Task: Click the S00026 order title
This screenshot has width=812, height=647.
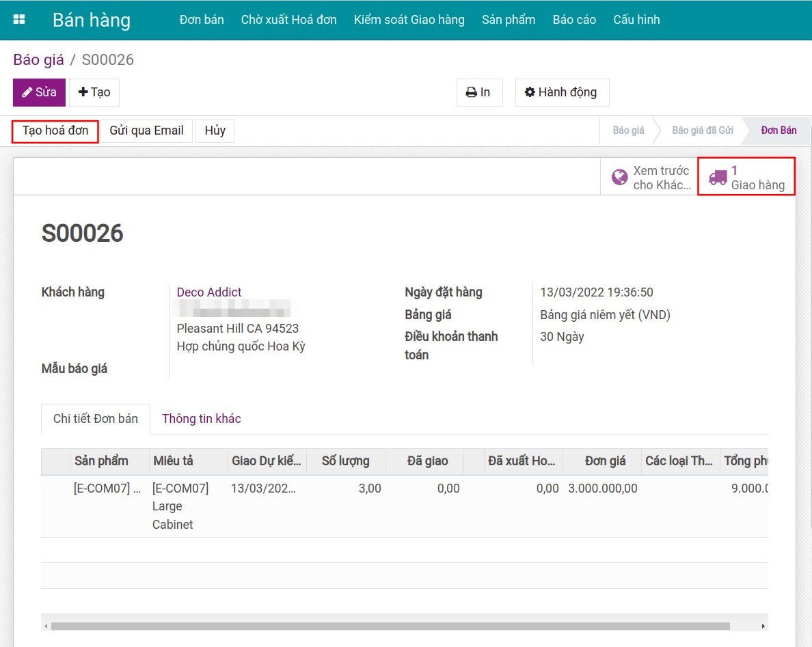Action: point(82,233)
